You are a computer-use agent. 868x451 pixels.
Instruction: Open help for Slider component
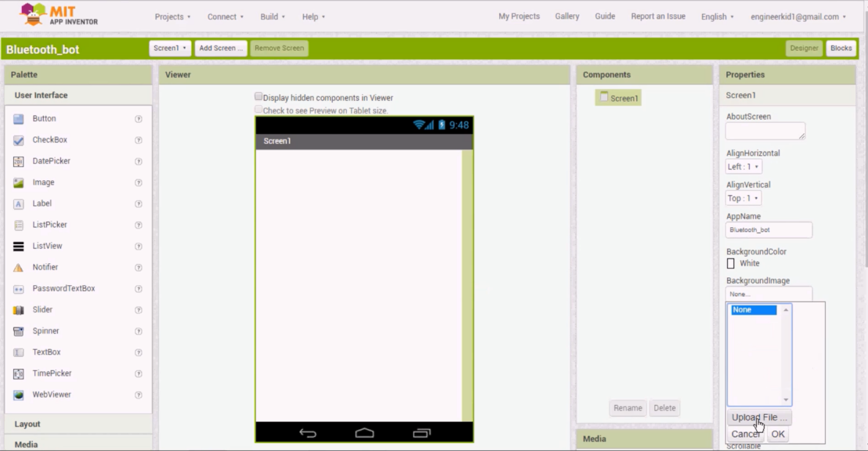[x=139, y=310]
